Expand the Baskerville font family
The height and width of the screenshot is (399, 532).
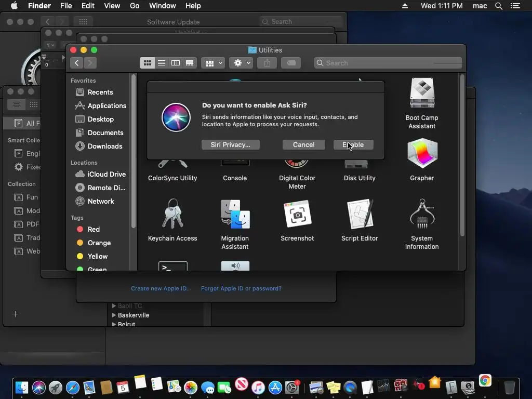(114, 315)
